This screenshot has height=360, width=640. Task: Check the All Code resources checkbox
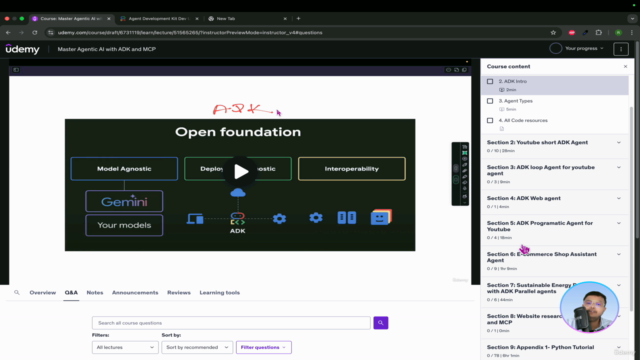point(490,121)
